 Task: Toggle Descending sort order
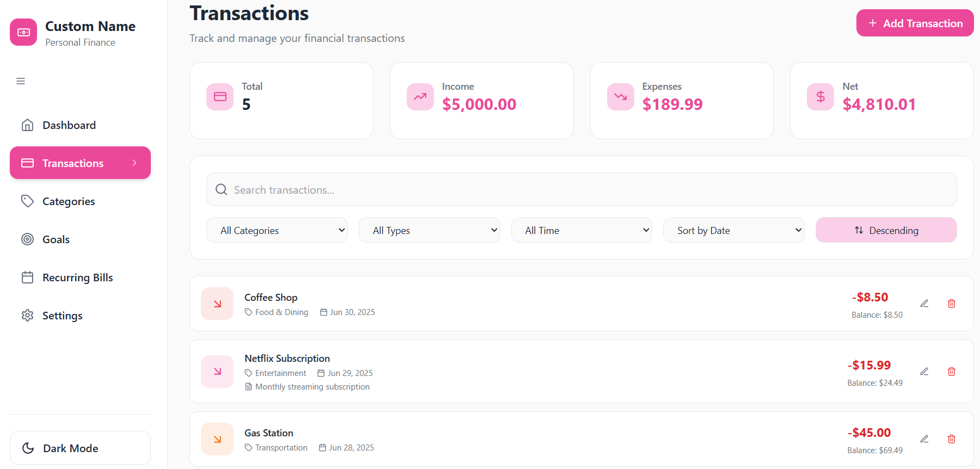(x=886, y=230)
